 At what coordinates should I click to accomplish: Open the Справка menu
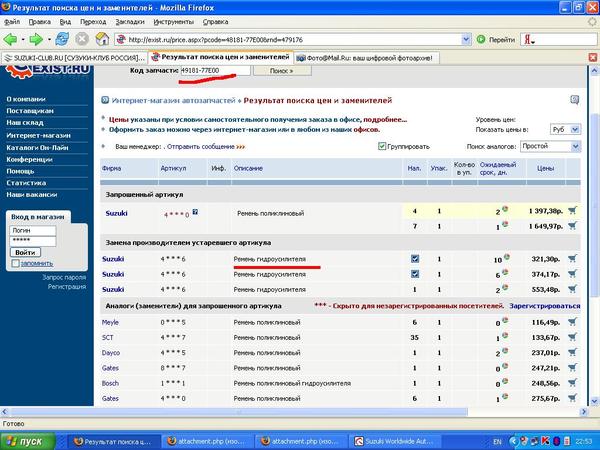pyautogui.click(x=215, y=22)
